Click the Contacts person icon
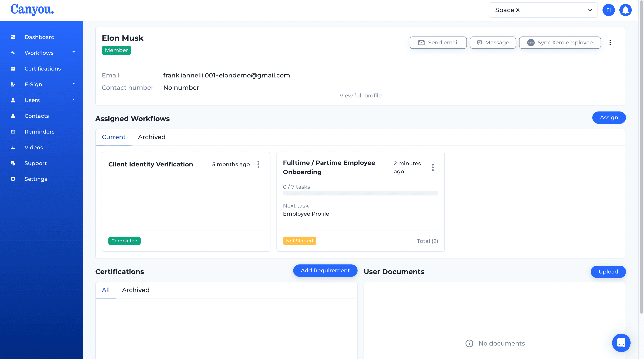 (13, 116)
